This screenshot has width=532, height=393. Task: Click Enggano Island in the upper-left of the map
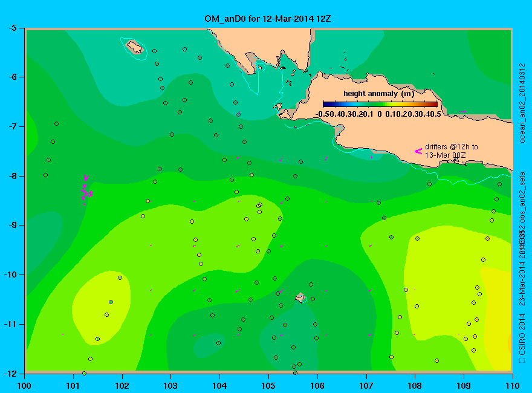click(134, 47)
